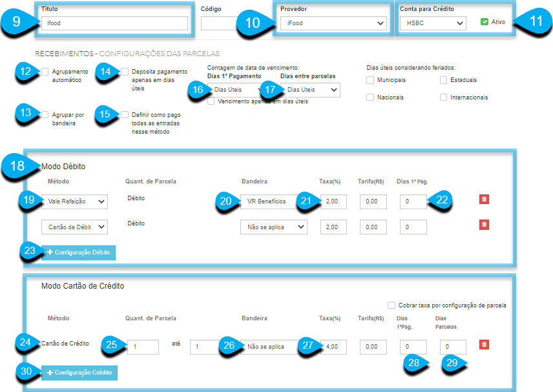Click the Código input field
This screenshot has width=553, height=392.
pyautogui.click(x=218, y=23)
